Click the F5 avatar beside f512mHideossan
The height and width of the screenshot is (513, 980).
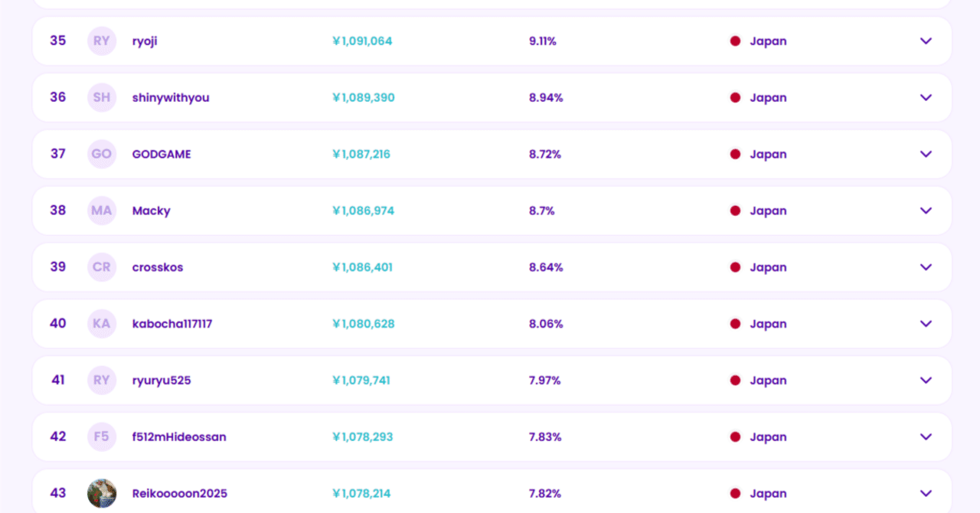pyautogui.click(x=102, y=438)
